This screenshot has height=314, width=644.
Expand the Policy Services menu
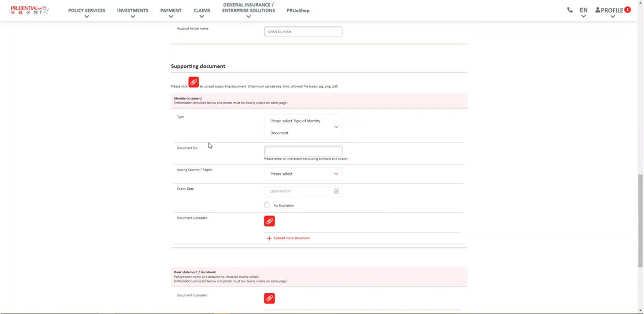pyautogui.click(x=87, y=11)
